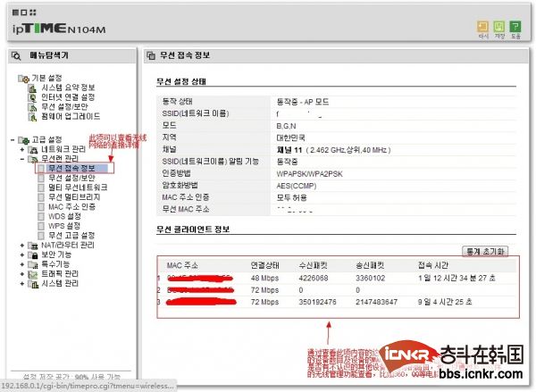Expand the 특수기능 node

[x=22, y=264]
